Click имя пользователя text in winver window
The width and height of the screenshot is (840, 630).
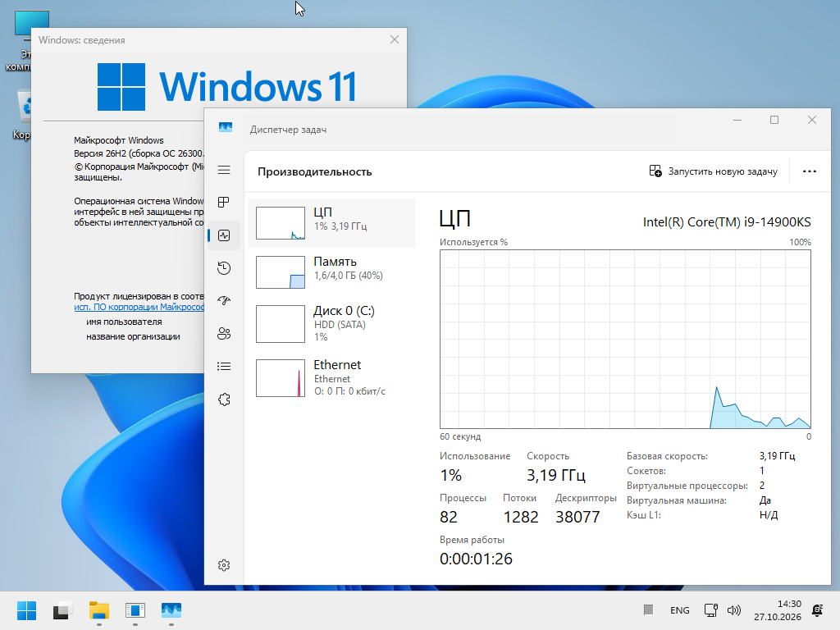[124, 322]
